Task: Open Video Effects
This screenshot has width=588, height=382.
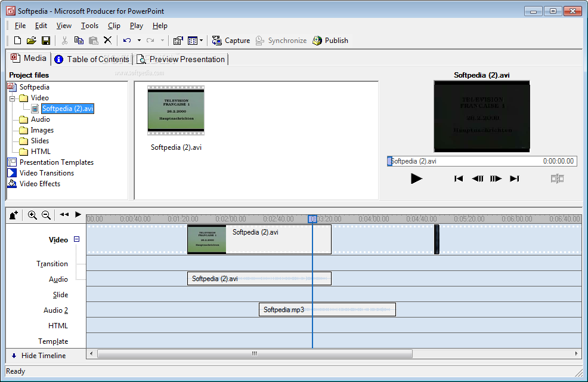Action: (x=40, y=184)
